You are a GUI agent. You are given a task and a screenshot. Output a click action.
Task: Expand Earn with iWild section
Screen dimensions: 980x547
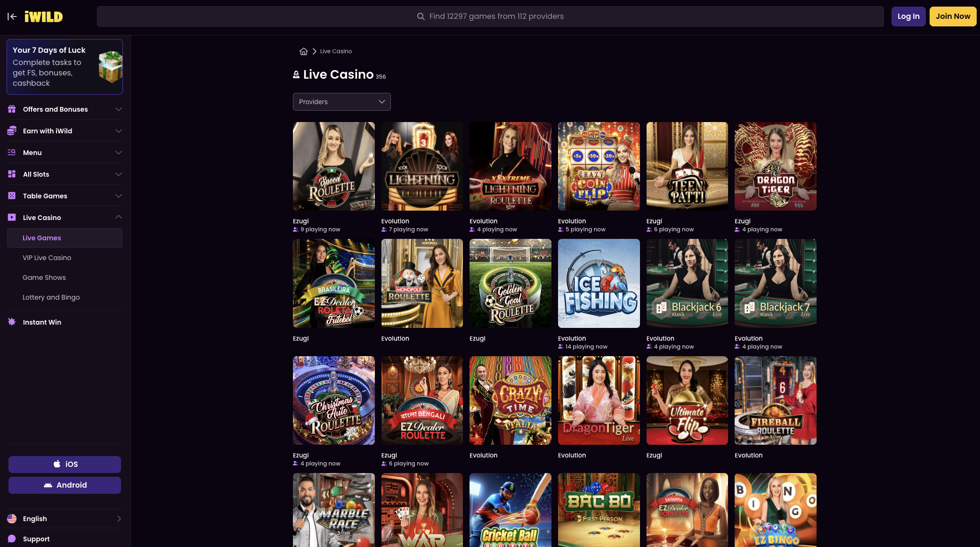tap(119, 131)
